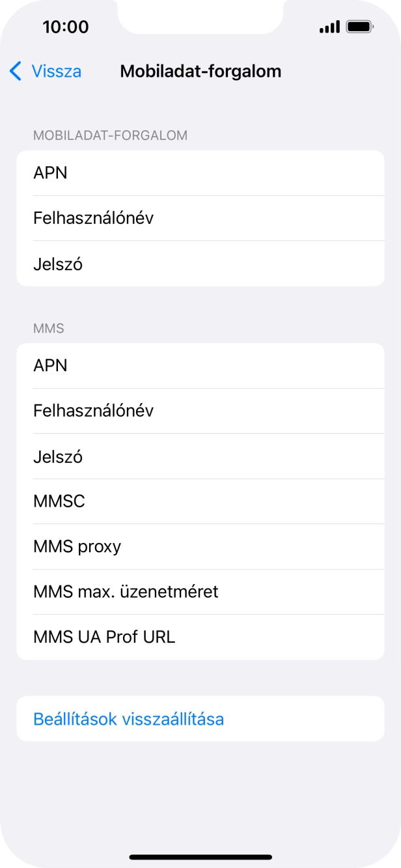Tap the MMS section header
This screenshot has width=401, height=868.
pyautogui.click(x=49, y=328)
